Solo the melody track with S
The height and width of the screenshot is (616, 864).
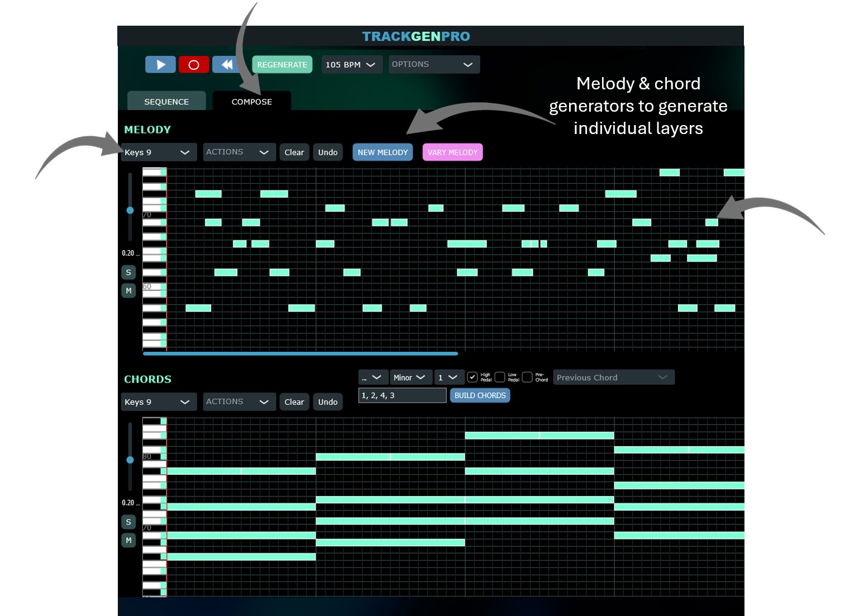coord(128,273)
